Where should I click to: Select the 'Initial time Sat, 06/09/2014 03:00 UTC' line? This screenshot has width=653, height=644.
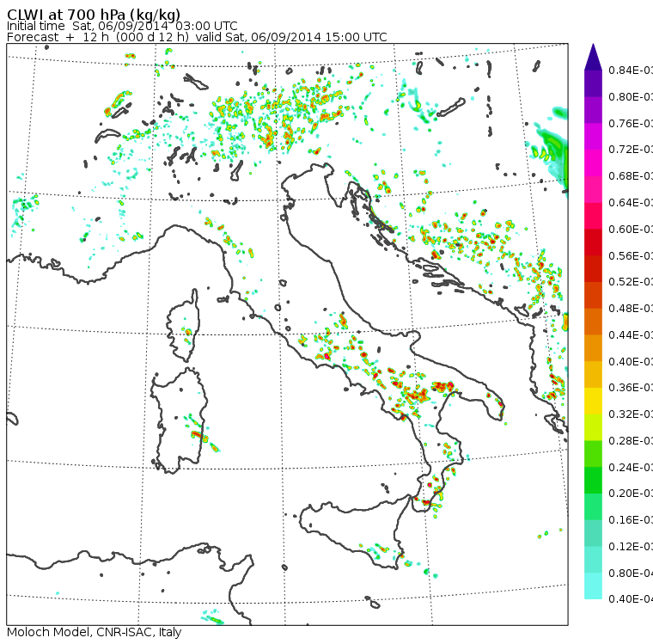coord(122,27)
